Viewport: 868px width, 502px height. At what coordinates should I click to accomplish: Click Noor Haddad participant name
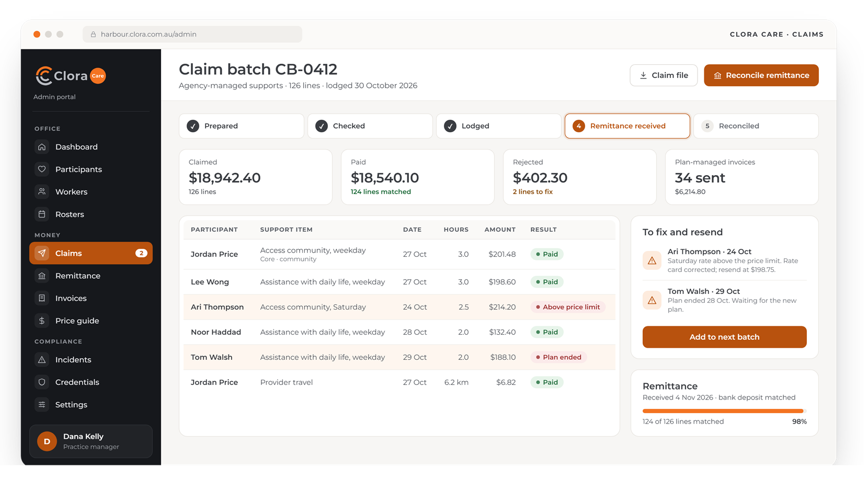[216, 332]
